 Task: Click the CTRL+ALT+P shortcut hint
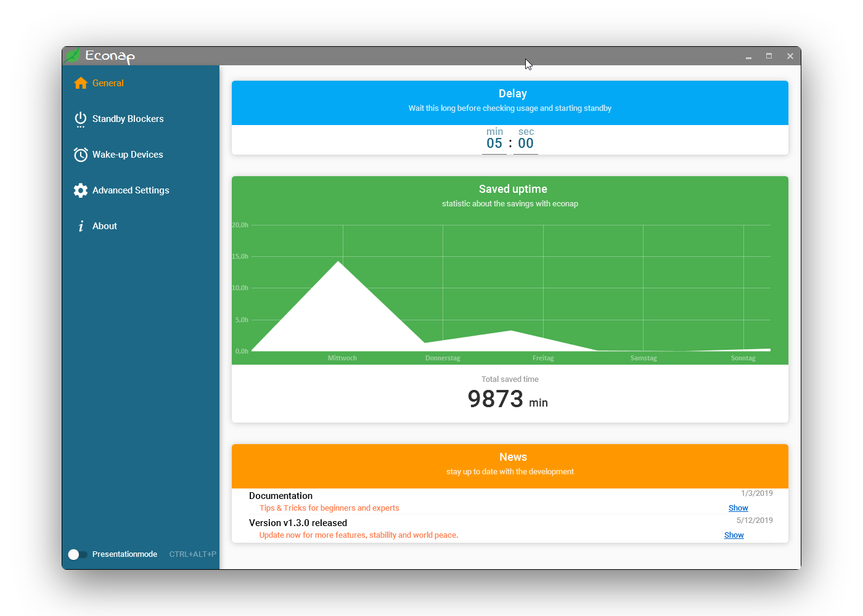pyautogui.click(x=193, y=554)
